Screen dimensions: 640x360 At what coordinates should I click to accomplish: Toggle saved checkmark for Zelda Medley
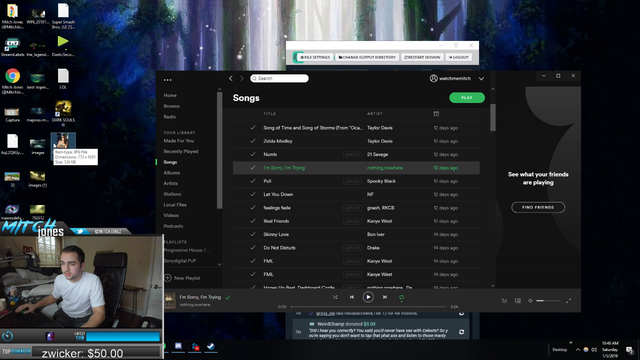[253, 141]
